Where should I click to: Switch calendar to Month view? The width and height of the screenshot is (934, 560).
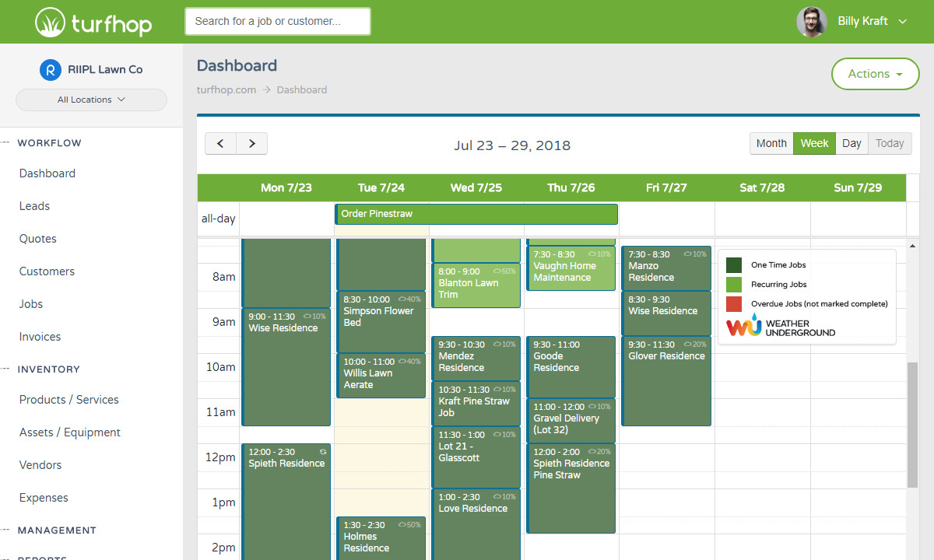coord(771,144)
